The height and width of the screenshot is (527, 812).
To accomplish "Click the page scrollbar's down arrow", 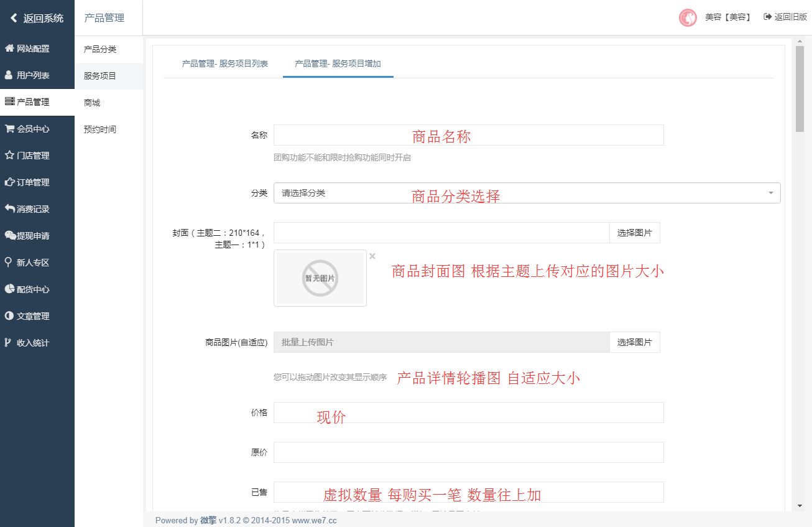I will 800,506.
